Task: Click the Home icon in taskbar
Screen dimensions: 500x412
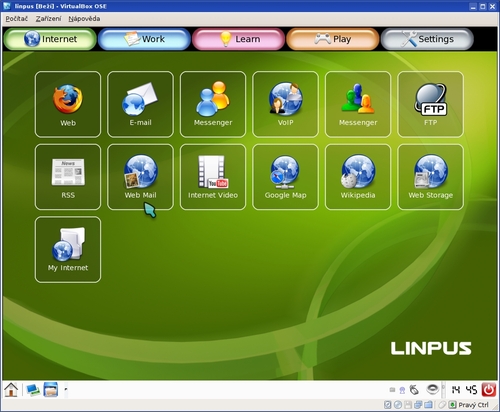Action: click(x=11, y=390)
